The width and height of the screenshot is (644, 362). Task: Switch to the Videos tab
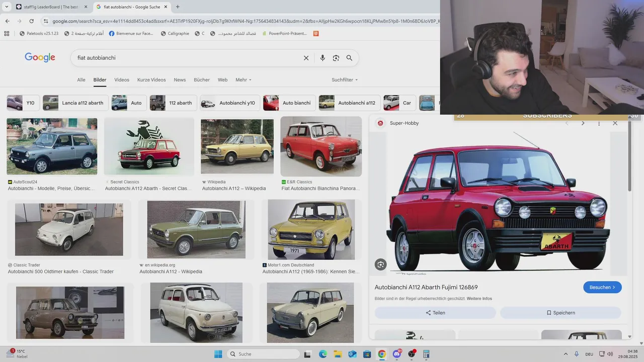pos(122,80)
